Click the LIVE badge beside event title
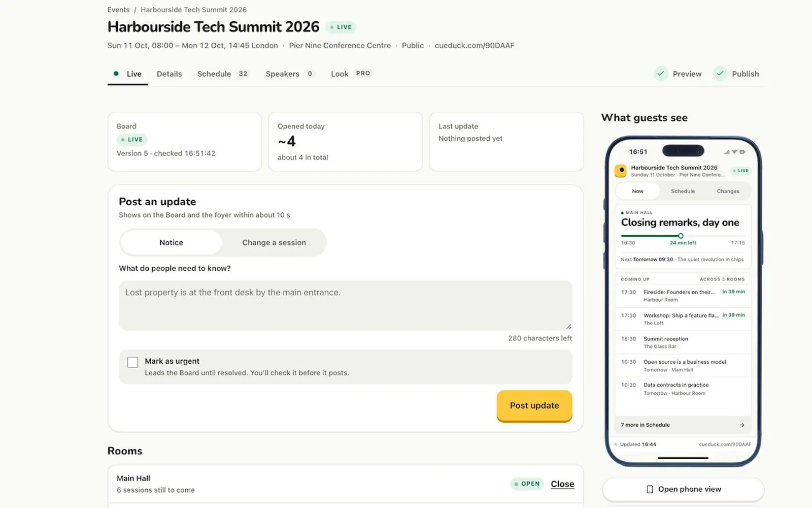This screenshot has height=508, width=812. click(341, 27)
